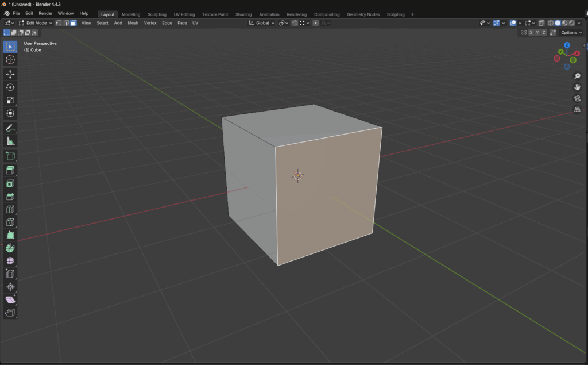Activate the 3D Cursor tool
Image resolution: width=588 pixels, height=365 pixels.
10,60
